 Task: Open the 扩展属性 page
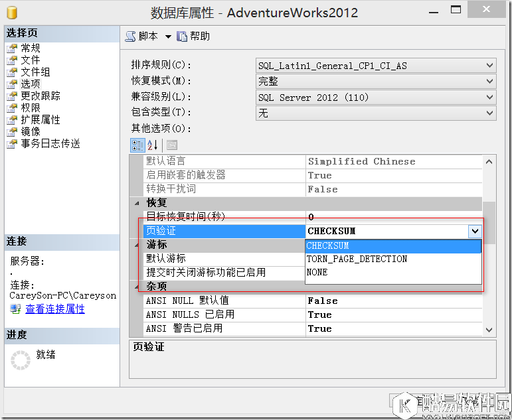point(41,119)
